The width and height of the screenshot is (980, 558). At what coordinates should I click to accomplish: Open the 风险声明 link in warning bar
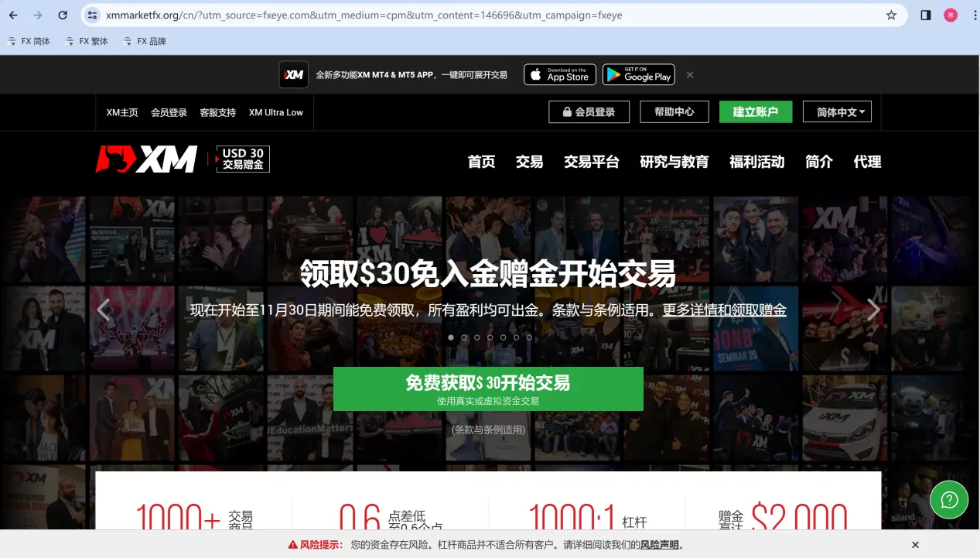(660, 545)
